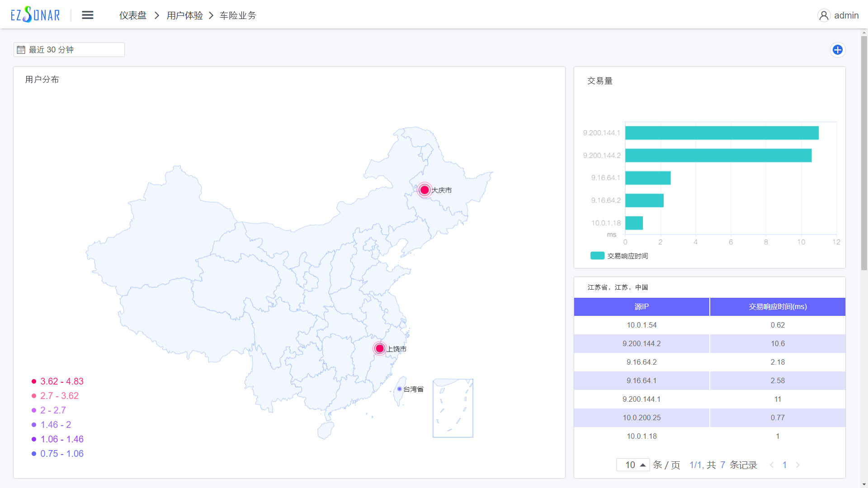The width and height of the screenshot is (868, 488).
Task: Click page number 1 in pagination
Action: point(785,465)
